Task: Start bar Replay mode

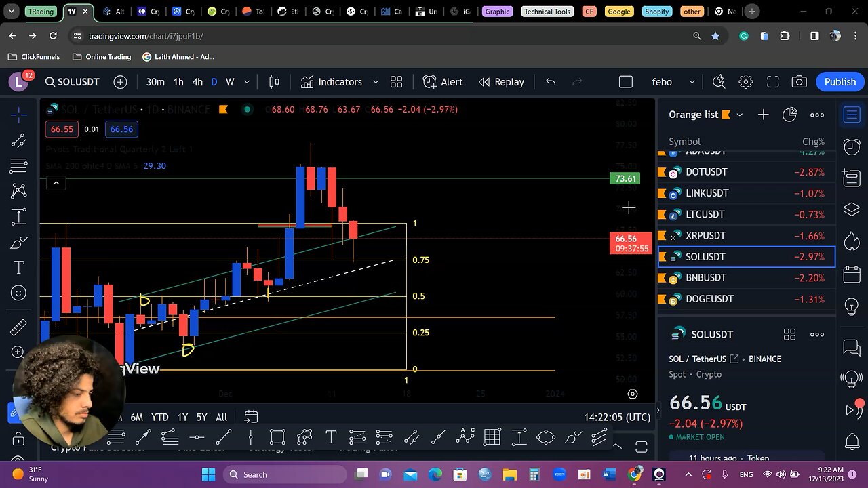Action: pos(501,82)
